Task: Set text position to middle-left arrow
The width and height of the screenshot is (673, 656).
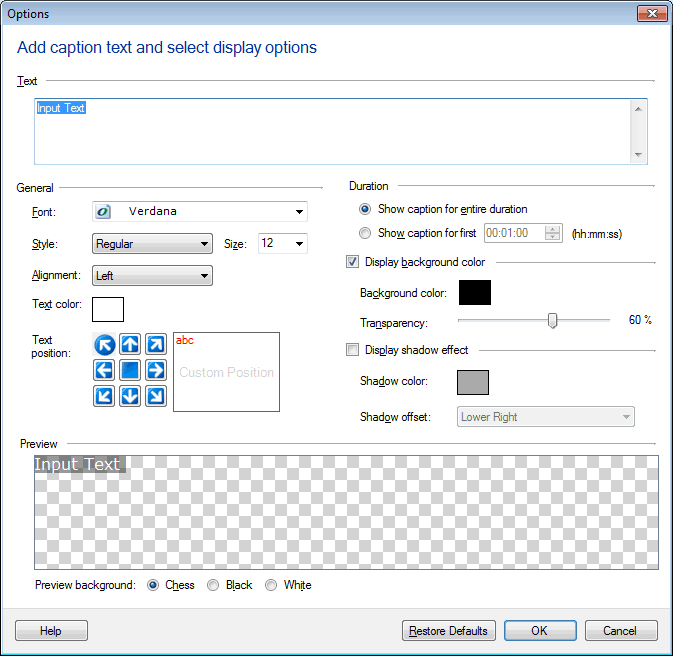Action: tap(104, 371)
